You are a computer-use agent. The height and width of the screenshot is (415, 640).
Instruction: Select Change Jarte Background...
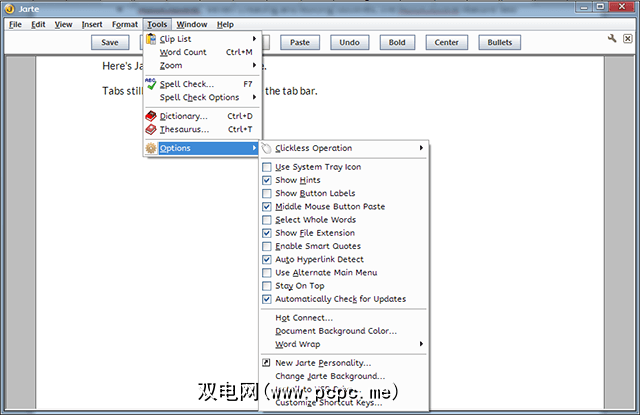point(344,376)
